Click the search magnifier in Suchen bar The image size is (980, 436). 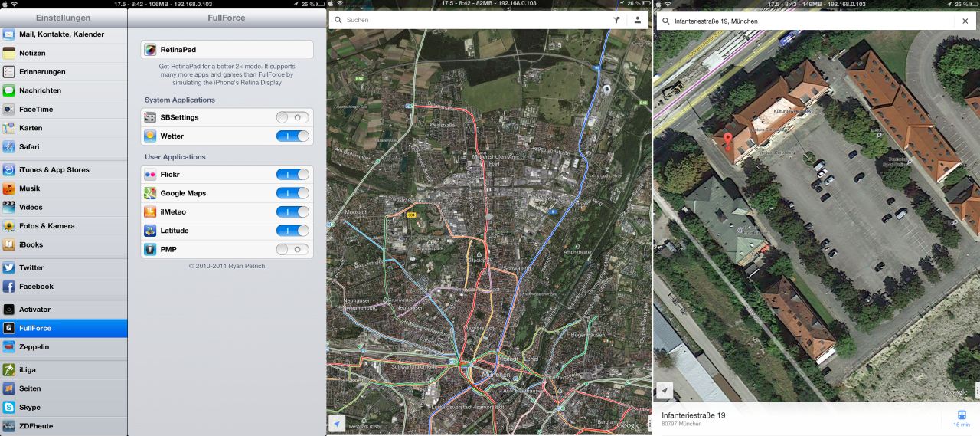[338, 20]
